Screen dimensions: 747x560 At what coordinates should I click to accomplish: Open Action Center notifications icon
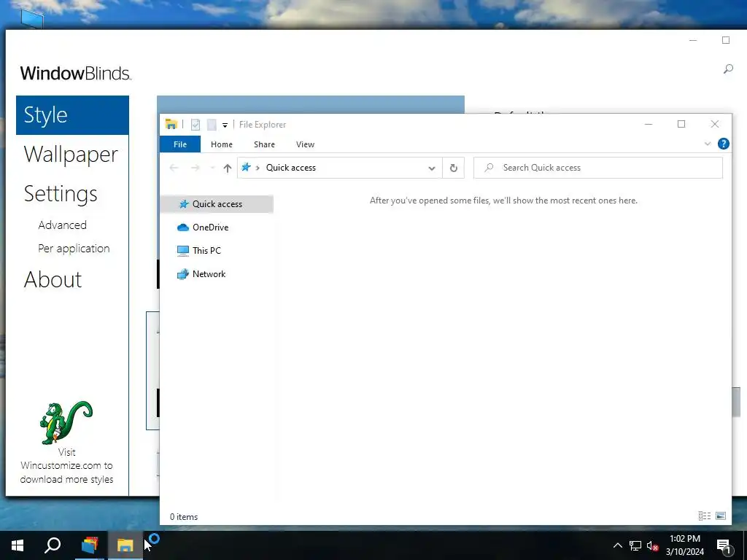[724, 545]
